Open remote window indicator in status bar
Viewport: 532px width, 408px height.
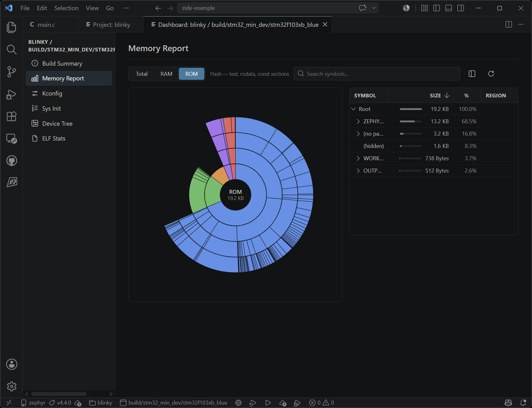click(x=9, y=403)
